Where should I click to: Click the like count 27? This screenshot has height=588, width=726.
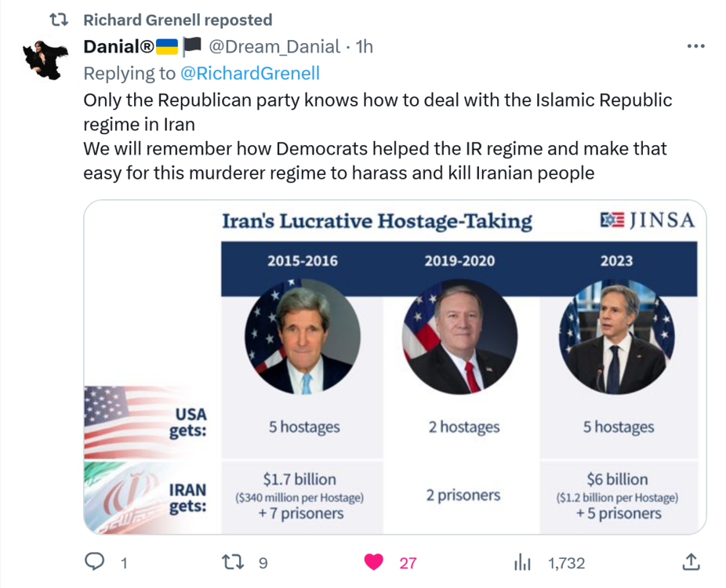click(408, 563)
